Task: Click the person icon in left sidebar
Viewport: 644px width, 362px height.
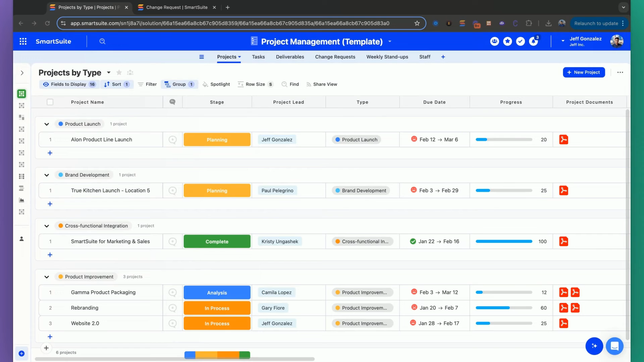Action: click(x=21, y=239)
